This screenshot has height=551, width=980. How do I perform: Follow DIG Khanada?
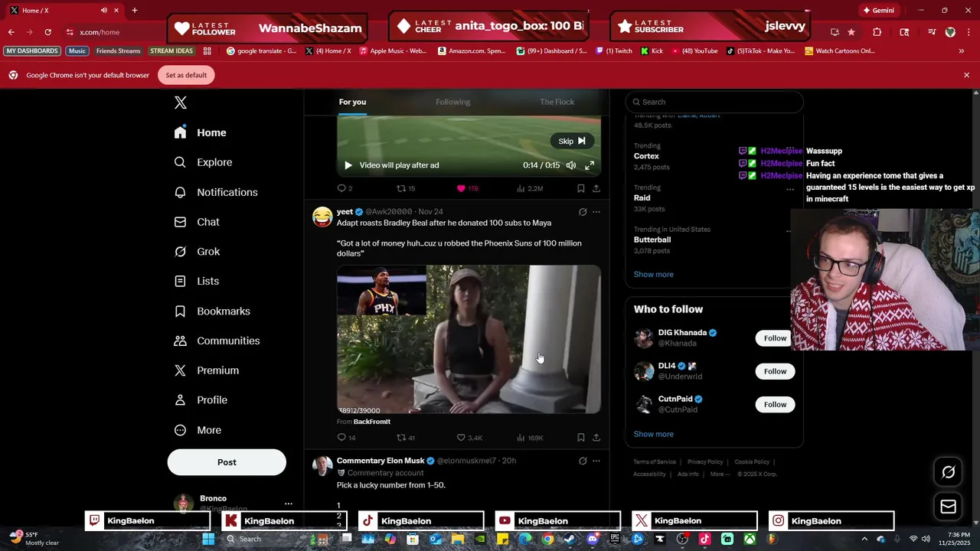pyautogui.click(x=775, y=338)
